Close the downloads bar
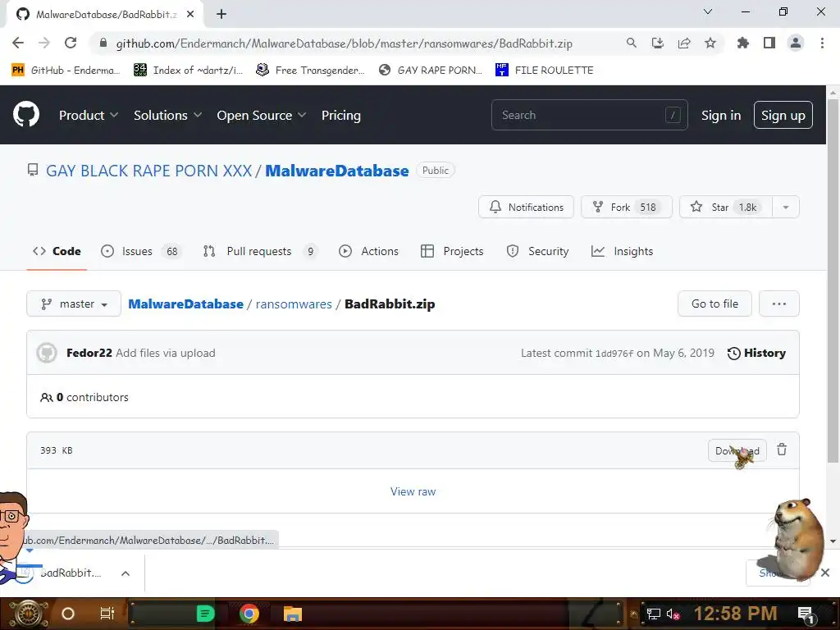The image size is (840, 630). [x=825, y=573]
